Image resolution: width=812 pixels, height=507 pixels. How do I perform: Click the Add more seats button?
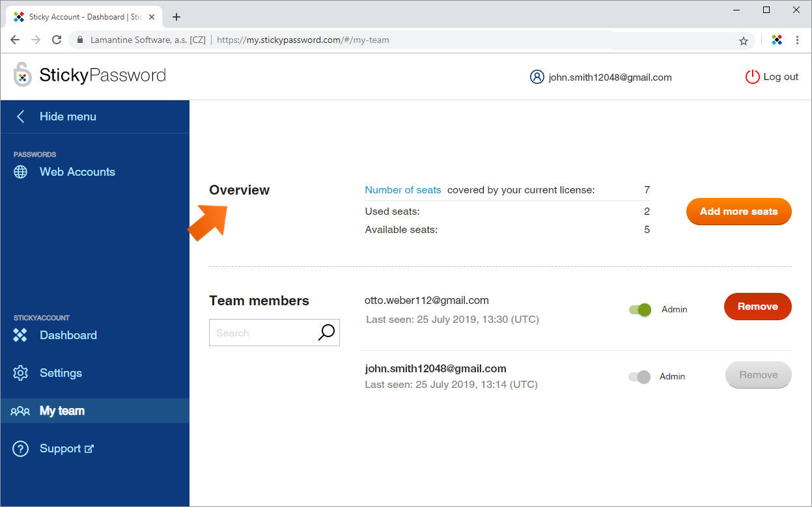point(739,212)
